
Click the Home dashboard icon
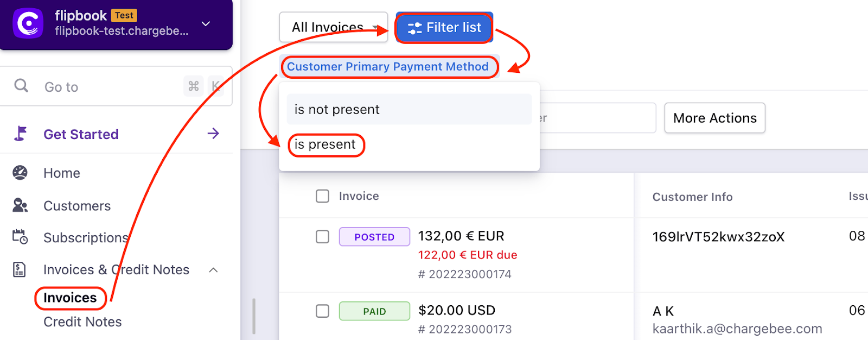tap(20, 173)
